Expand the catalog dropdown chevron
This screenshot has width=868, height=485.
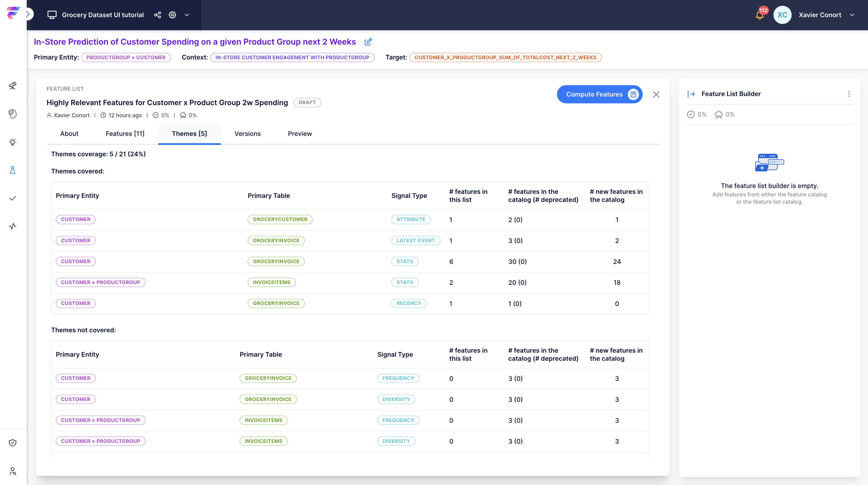click(187, 15)
